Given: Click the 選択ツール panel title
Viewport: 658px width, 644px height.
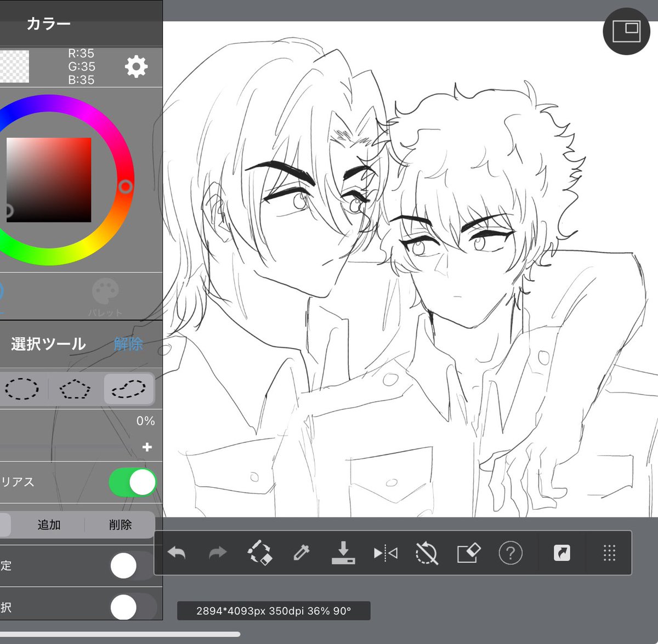Looking at the screenshot, I should [x=48, y=344].
